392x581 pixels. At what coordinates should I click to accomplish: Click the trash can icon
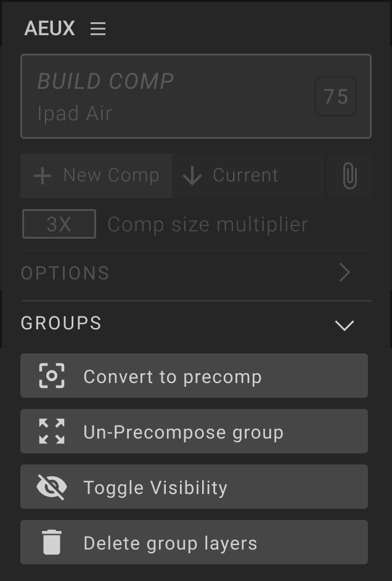pos(52,542)
